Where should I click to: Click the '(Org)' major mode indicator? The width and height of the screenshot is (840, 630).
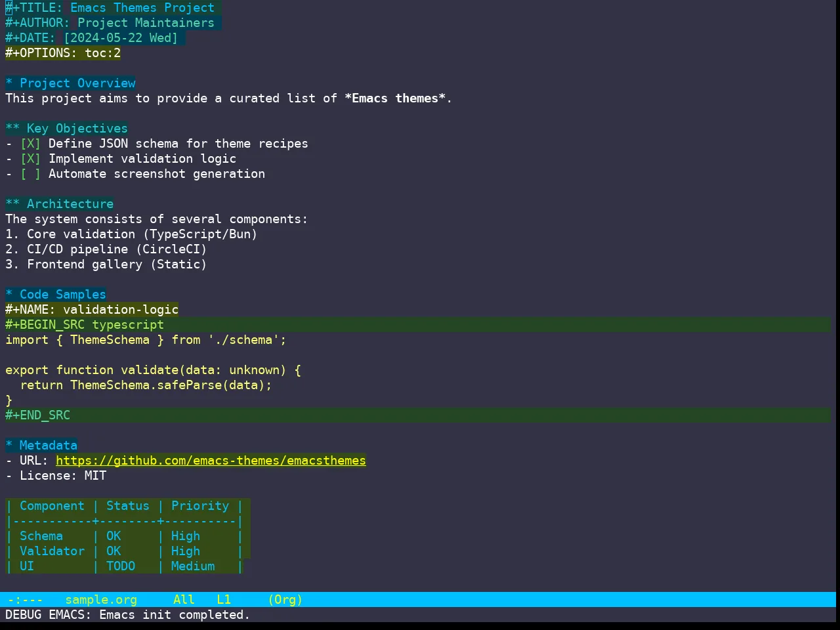click(x=285, y=600)
